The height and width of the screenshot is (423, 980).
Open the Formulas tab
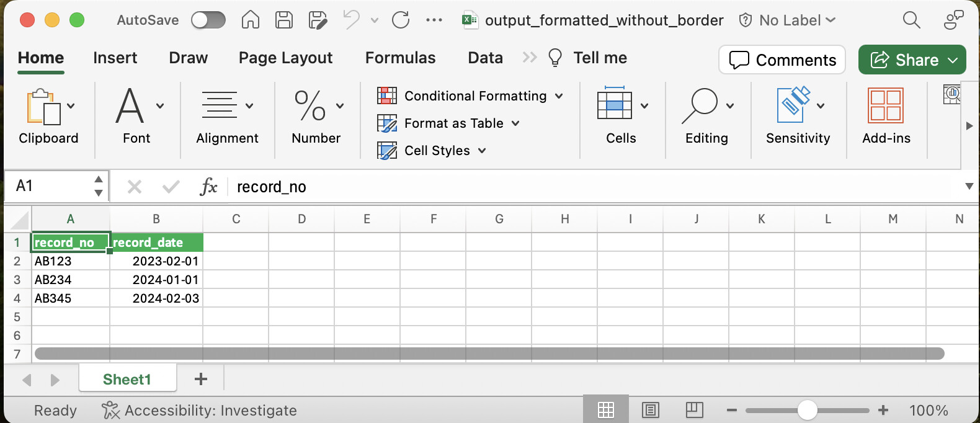(x=401, y=58)
